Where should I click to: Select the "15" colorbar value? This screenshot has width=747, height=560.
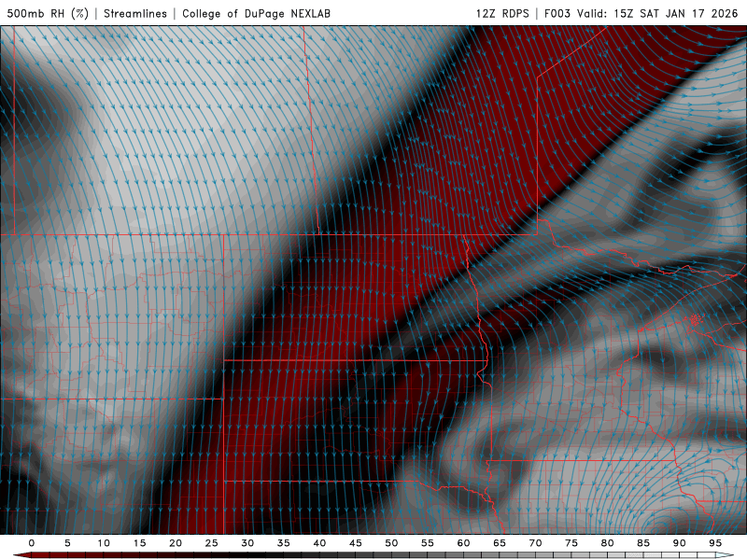point(139,543)
